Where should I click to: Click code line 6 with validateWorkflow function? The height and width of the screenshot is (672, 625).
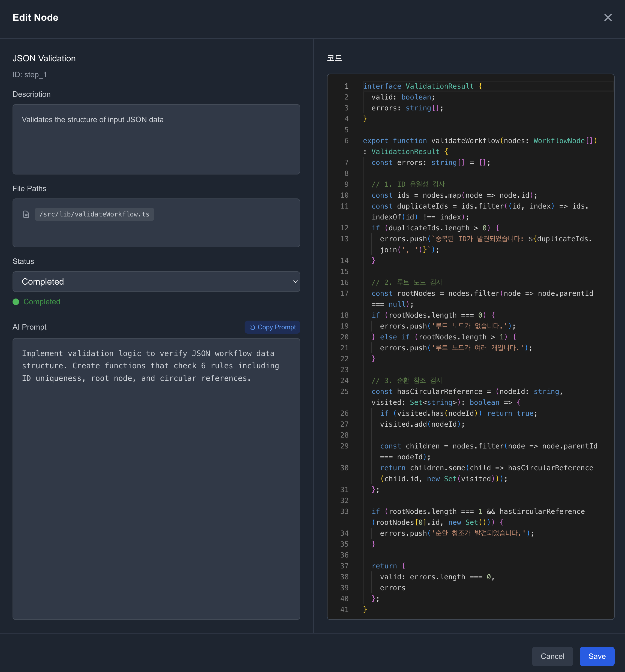[465, 141]
